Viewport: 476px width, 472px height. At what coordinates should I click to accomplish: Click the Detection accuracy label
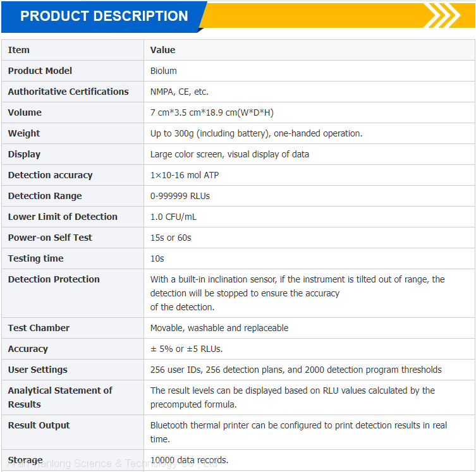50,175
